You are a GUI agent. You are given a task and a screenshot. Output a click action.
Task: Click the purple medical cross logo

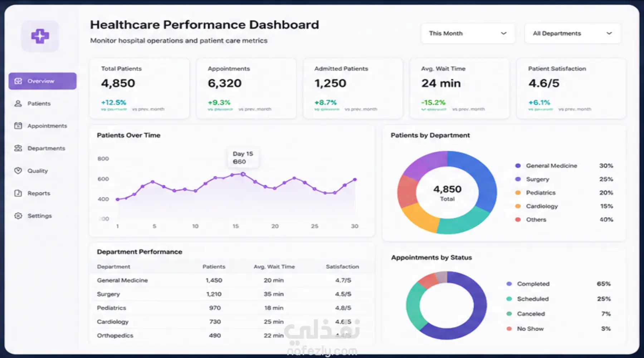[x=40, y=36]
